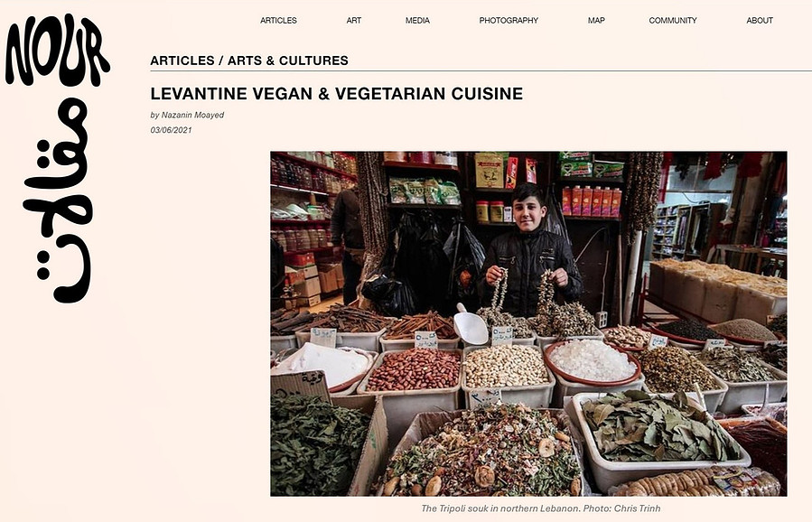The height and width of the screenshot is (522, 812).
Task: Open the Photography page
Action: point(509,20)
